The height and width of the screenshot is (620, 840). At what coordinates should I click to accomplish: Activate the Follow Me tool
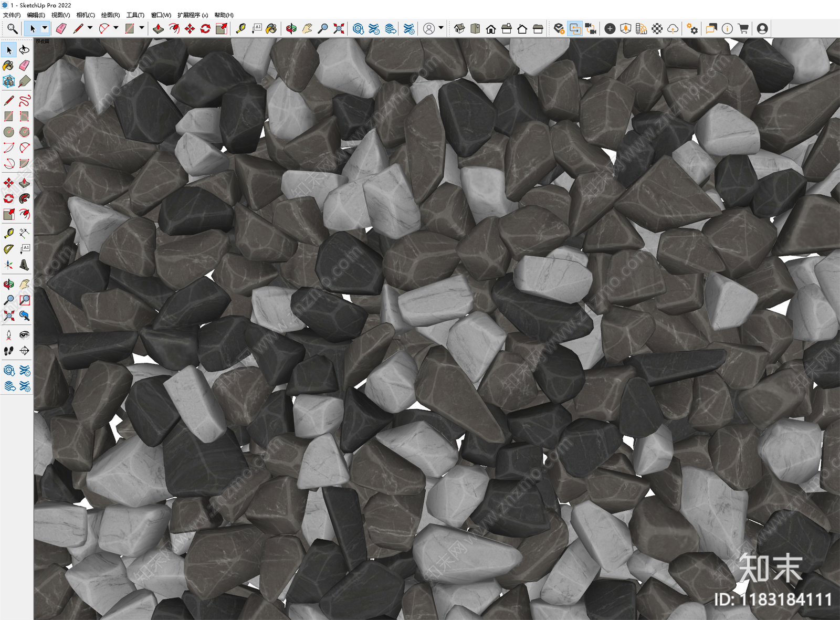(x=24, y=198)
